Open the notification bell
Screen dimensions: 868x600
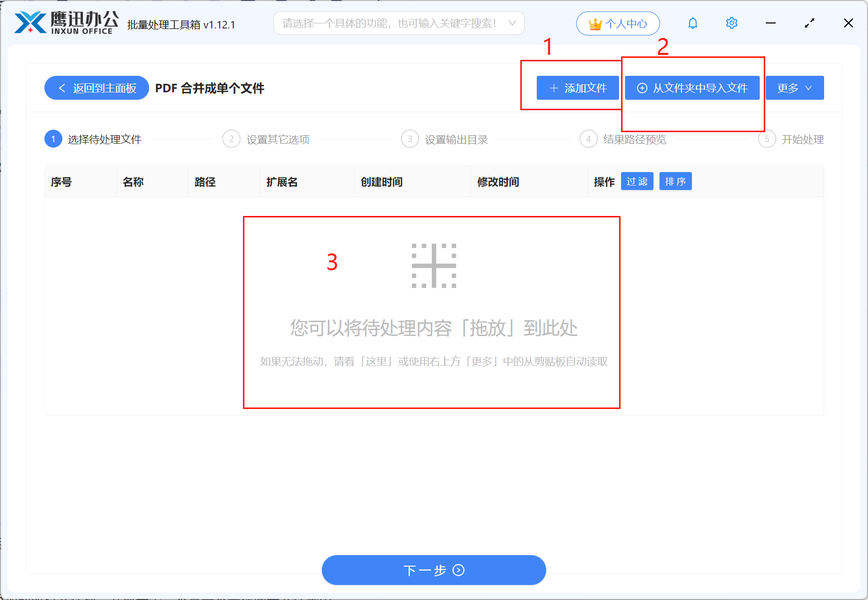692,23
